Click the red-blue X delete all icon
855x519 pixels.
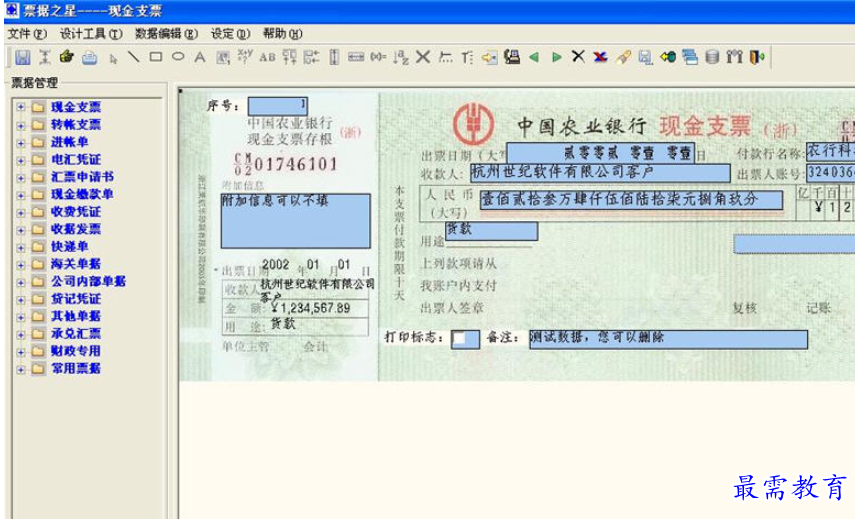tap(600, 57)
